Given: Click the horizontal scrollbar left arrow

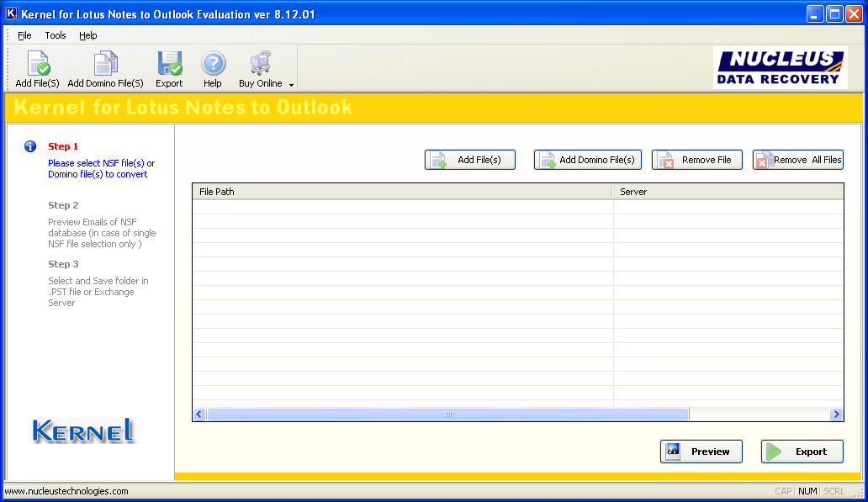Looking at the screenshot, I should click(199, 414).
